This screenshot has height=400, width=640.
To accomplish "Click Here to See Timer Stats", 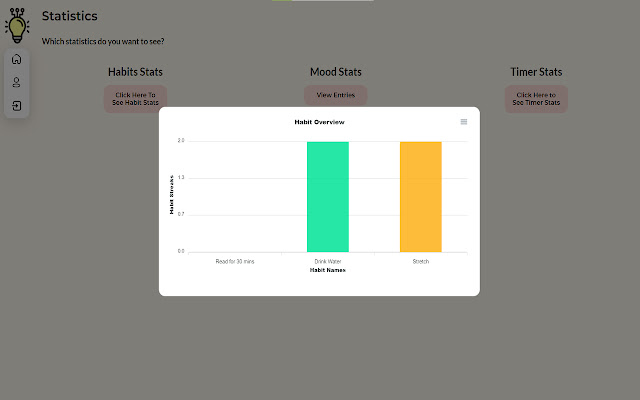I will pyautogui.click(x=536, y=99).
